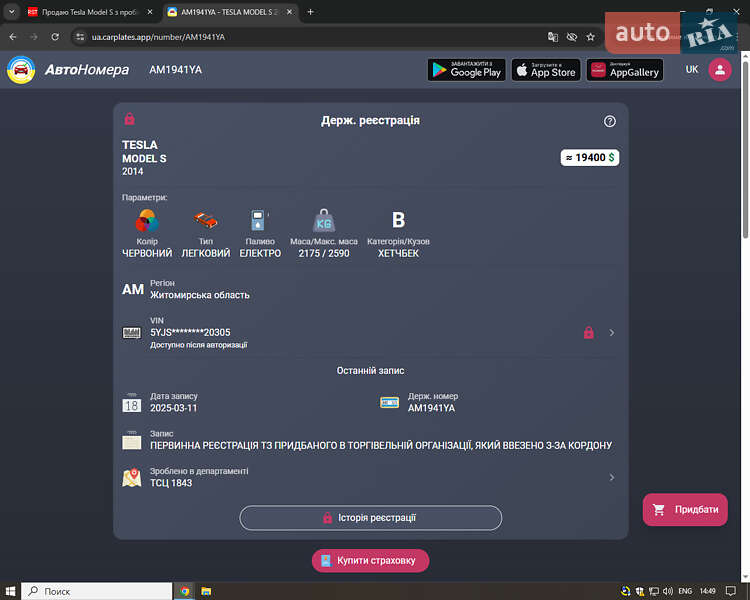The height and width of the screenshot is (600, 750).
Task: Open the notification center icon
Action: coord(730,591)
